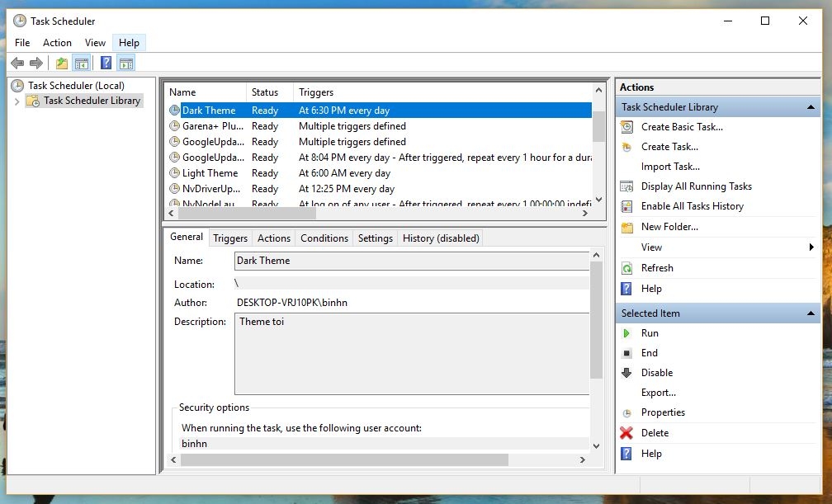Viewport: 832px width, 504px height.
Task: Click the blue Help toolbar icon
Action: 106,63
